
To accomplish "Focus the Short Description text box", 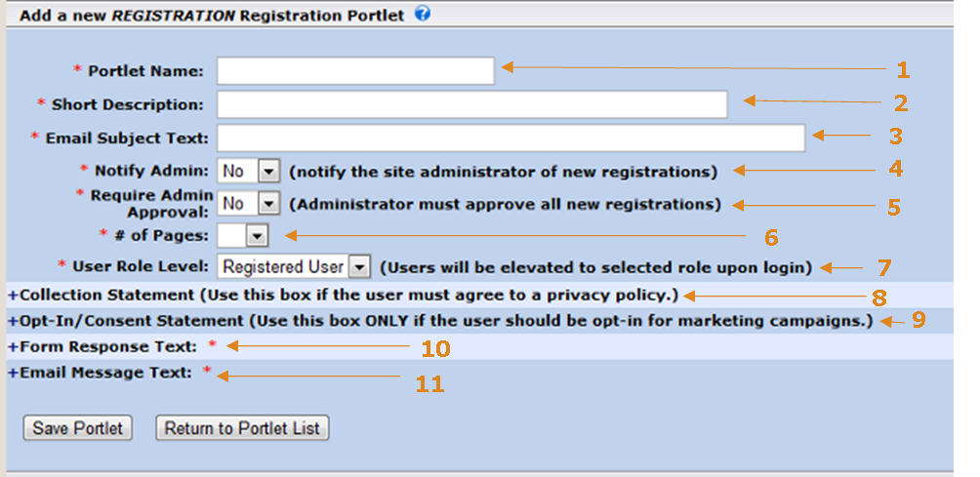I will pyautogui.click(x=472, y=104).
